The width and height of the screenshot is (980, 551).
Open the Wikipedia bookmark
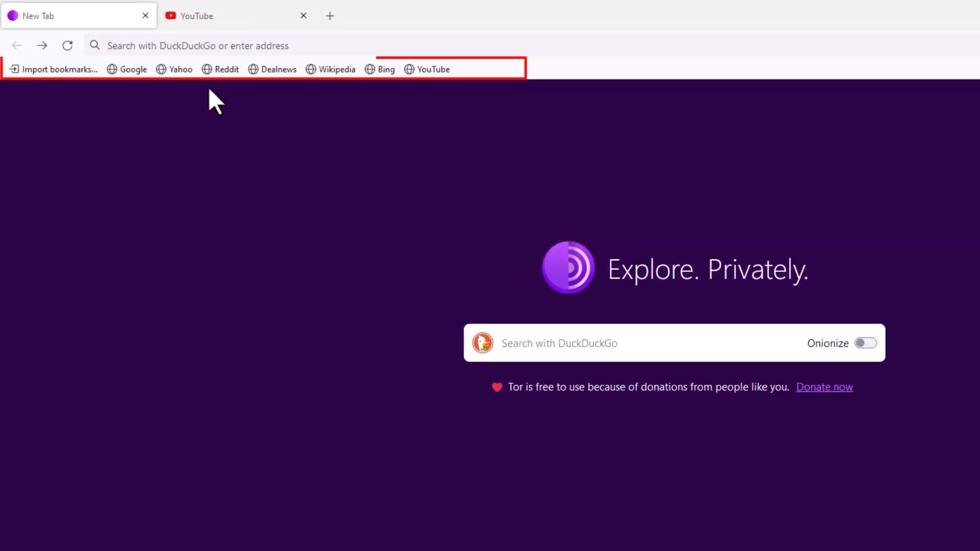pos(331,69)
